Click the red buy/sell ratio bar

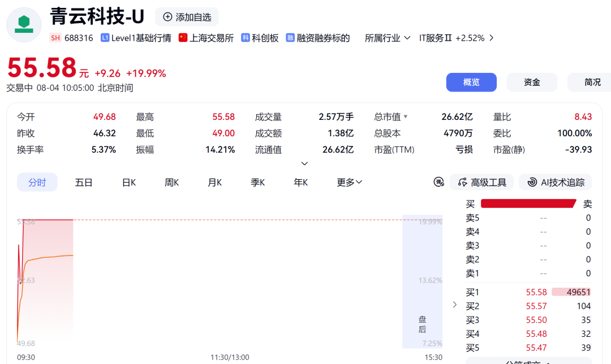point(528,203)
